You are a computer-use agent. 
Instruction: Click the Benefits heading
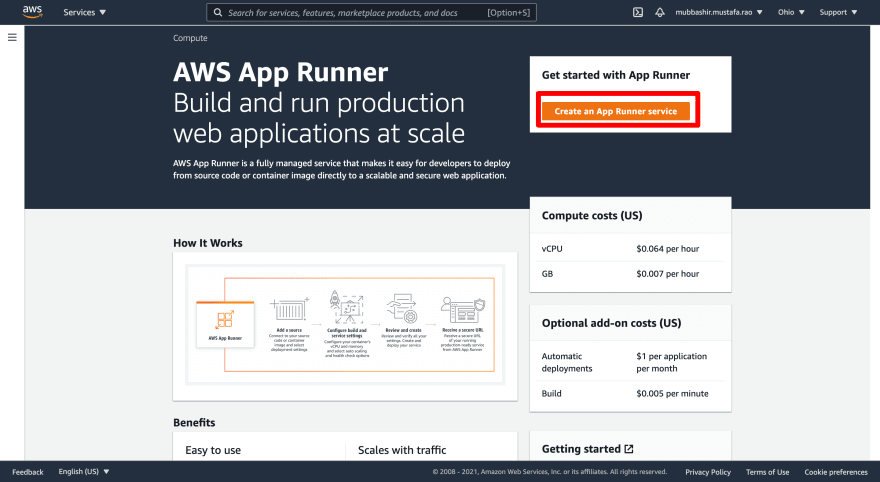click(194, 423)
